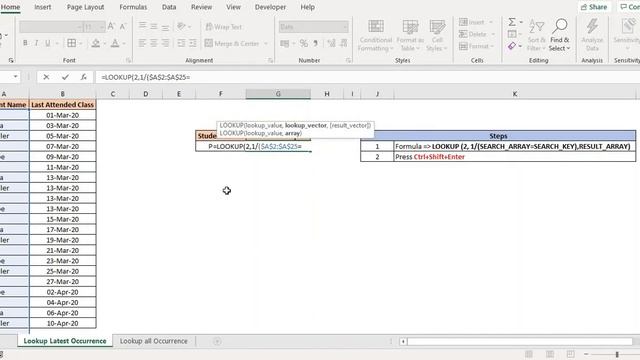Open Alignment dialog launcher
Viewport: 640px width, 360px height.
click(x=270, y=60)
